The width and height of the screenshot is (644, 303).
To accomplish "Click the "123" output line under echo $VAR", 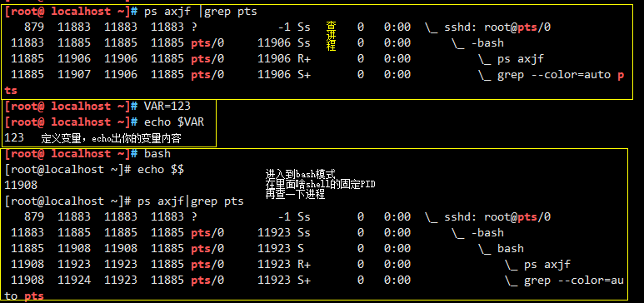I will (x=14, y=137).
